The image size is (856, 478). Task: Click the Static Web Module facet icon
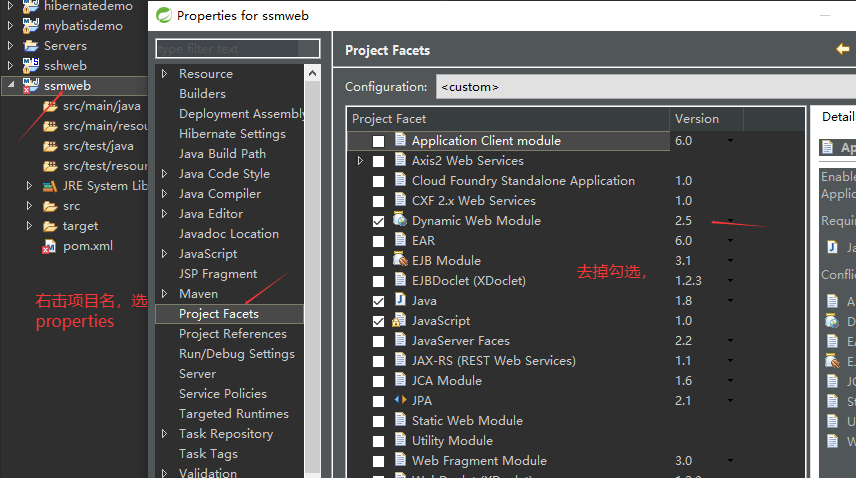[400, 420]
